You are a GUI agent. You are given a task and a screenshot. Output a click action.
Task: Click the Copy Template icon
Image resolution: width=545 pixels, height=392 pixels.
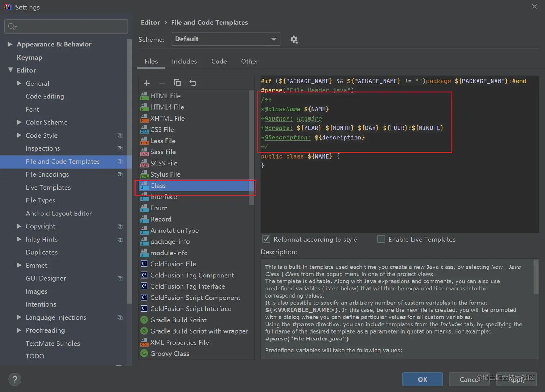177,83
